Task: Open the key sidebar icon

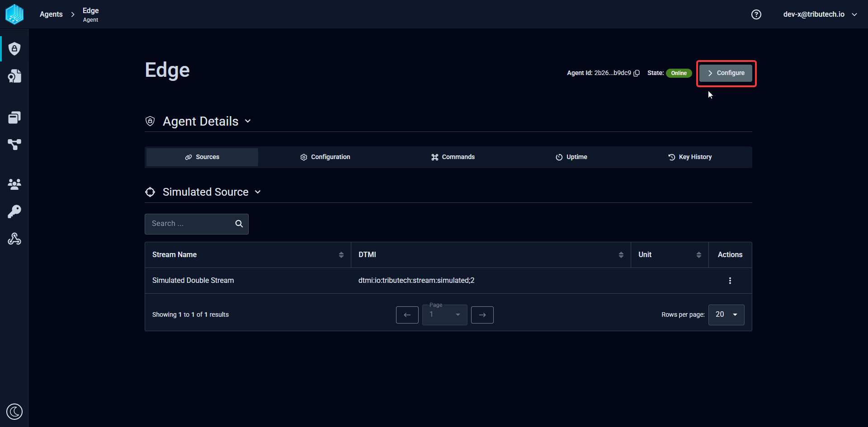Action: tap(14, 211)
